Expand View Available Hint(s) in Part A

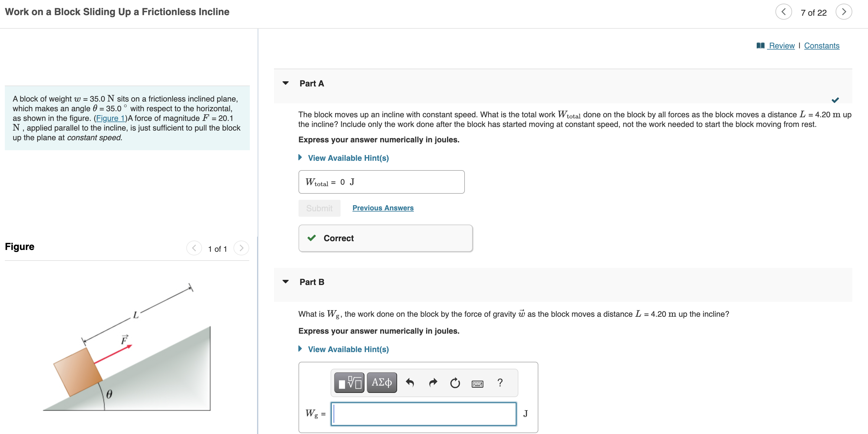coord(348,158)
